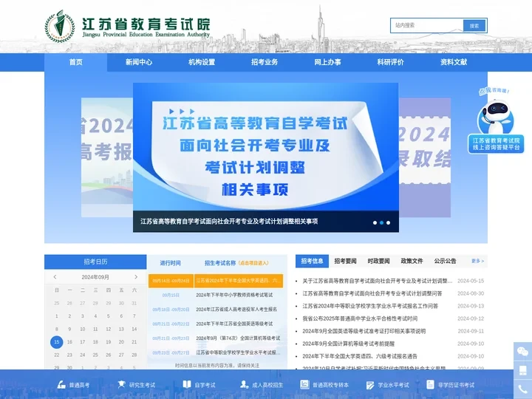The image size is (532, 399).
Task: Open news 江苏省高等教育自学考试面向社会开考专业考试计划调整问答
Action: [x=372, y=293]
